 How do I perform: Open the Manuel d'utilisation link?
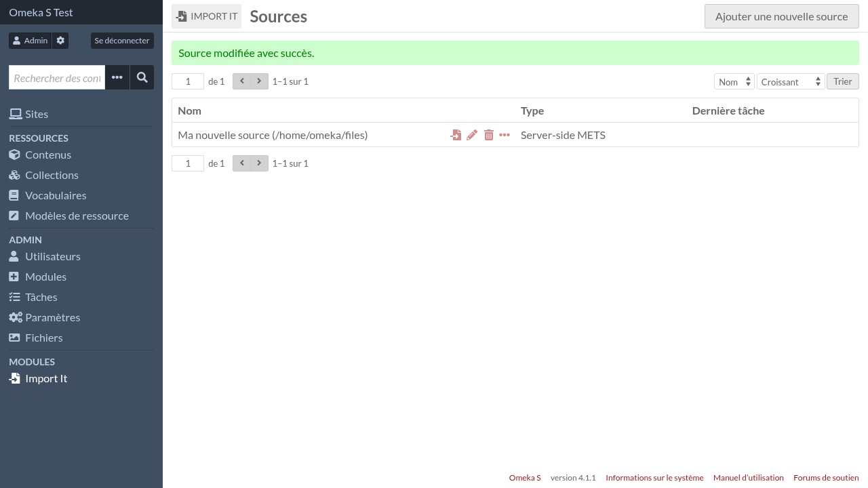point(749,478)
